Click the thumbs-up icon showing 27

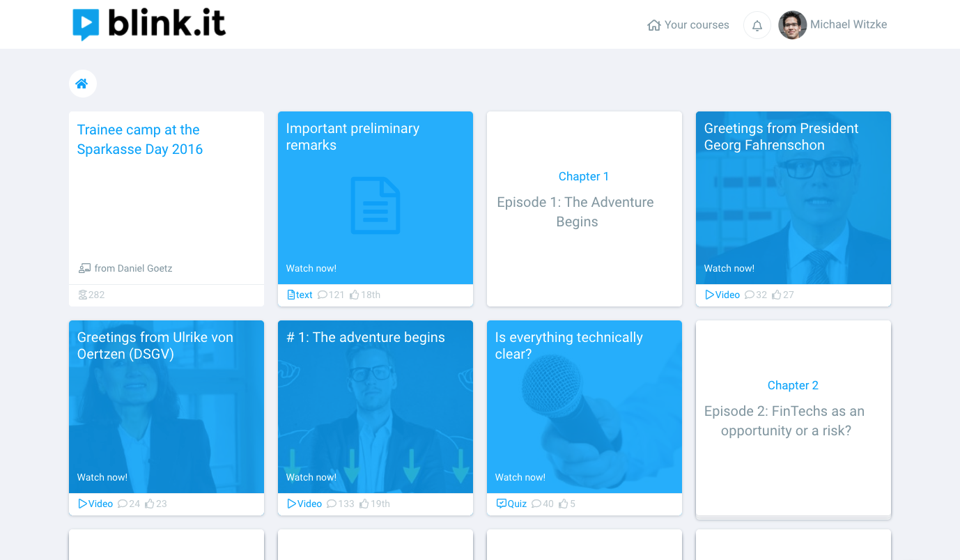[777, 295]
